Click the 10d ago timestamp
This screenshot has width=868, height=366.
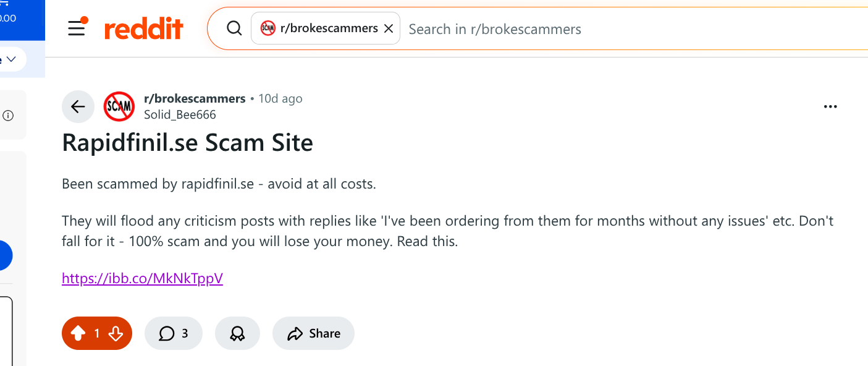pyautogui.click(x=280, y=98)
